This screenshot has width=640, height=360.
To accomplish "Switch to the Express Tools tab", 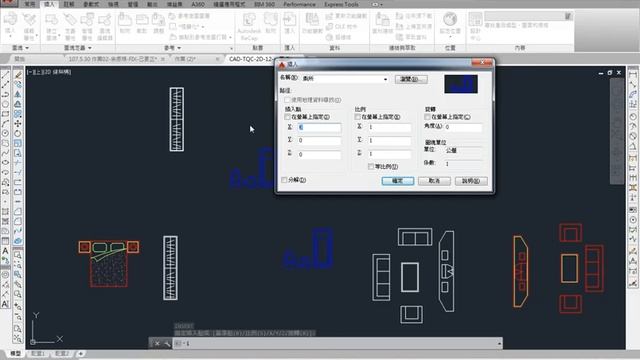I will coord(342,4).
